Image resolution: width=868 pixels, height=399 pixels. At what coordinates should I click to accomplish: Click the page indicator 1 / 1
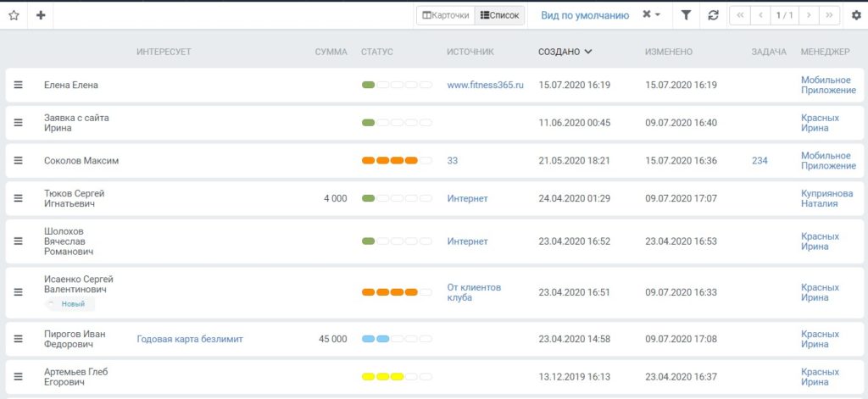coord(784,15)
